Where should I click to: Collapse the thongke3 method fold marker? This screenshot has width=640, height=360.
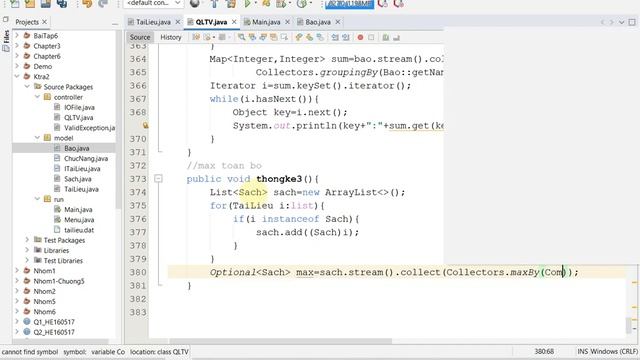tap(158, 178)
